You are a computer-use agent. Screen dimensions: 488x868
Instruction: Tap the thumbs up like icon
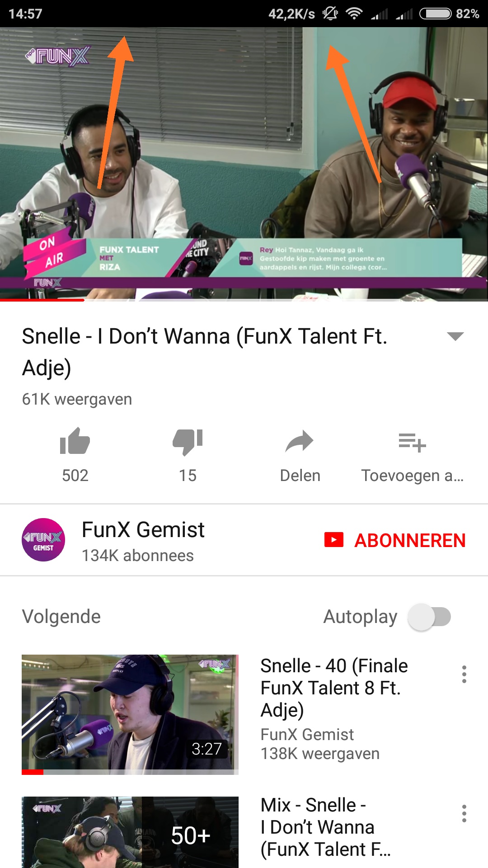tap(75, 441)
